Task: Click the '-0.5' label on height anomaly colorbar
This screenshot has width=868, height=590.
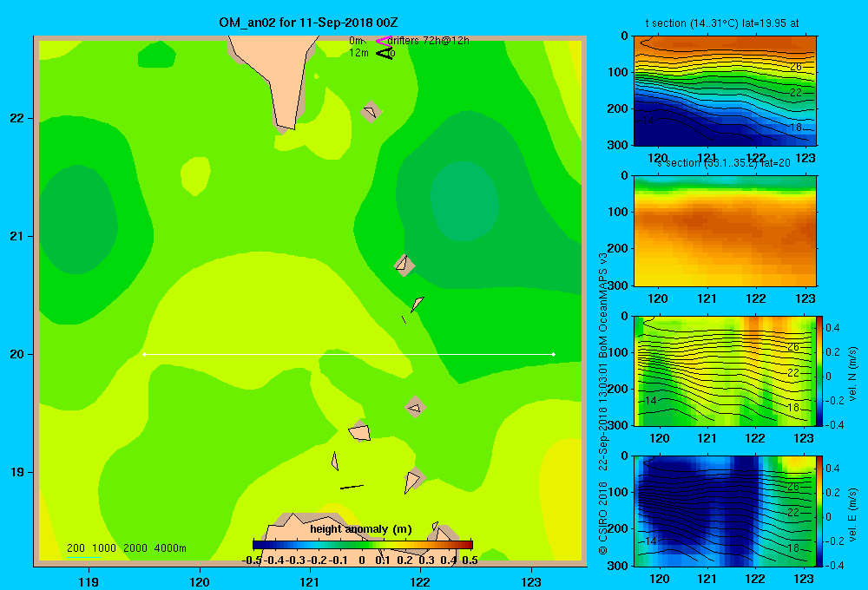Action: pyautogui.click(x=253, y=560)
